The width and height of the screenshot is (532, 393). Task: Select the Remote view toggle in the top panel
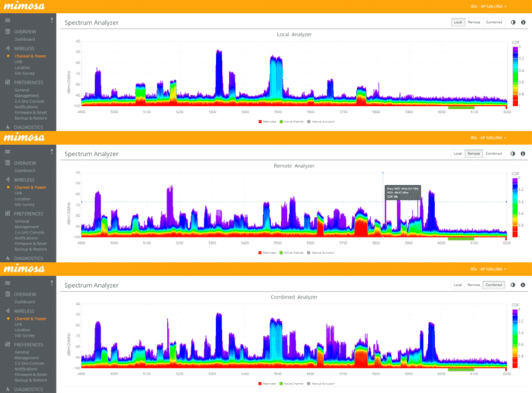(x=474, y=22)
